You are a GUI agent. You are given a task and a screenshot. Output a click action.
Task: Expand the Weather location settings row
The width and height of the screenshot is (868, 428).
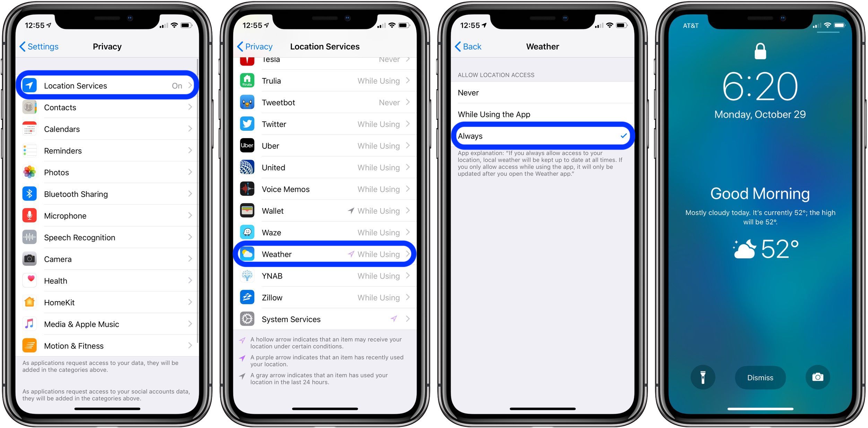pyautogui.click(x=325, y=254)
